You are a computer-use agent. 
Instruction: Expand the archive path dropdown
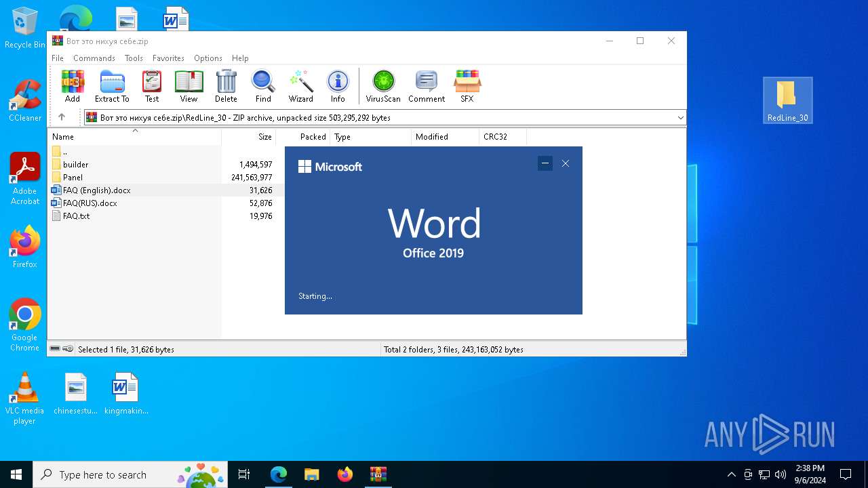[680, 118]
